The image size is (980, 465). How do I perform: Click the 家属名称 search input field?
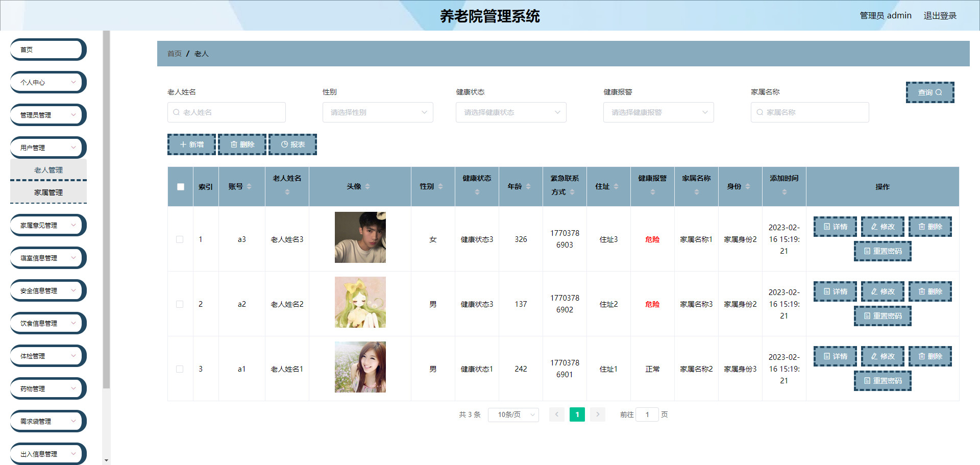[810, 112]
